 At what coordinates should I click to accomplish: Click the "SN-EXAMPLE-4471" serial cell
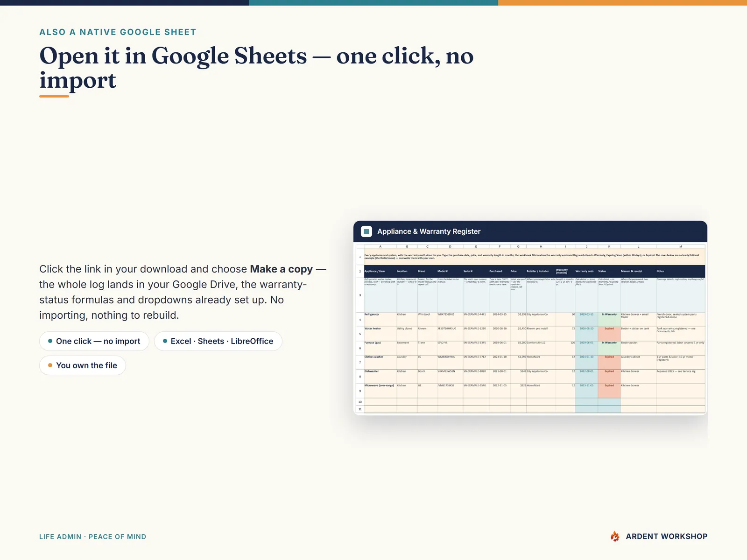[476, 320]
